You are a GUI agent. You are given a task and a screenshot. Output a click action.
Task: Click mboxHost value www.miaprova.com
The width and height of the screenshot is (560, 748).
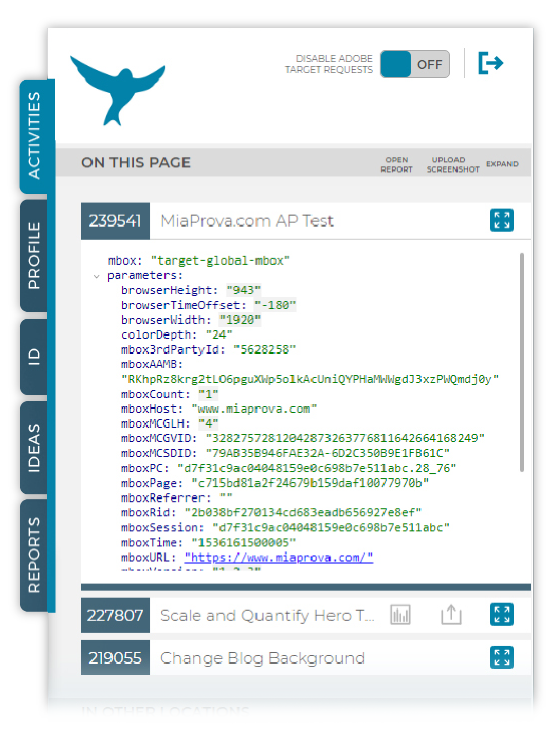[x=254, y=409]
